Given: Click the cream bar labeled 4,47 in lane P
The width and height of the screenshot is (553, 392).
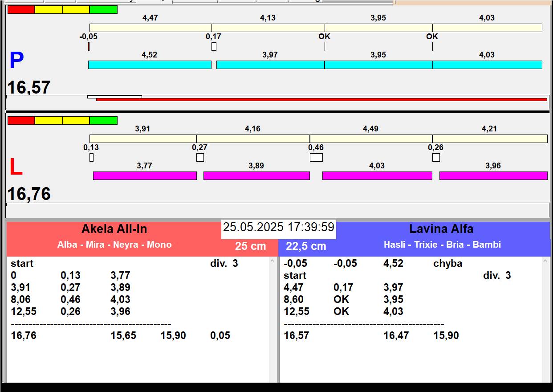Looking at the screenshot, I should tap(150, 28).
